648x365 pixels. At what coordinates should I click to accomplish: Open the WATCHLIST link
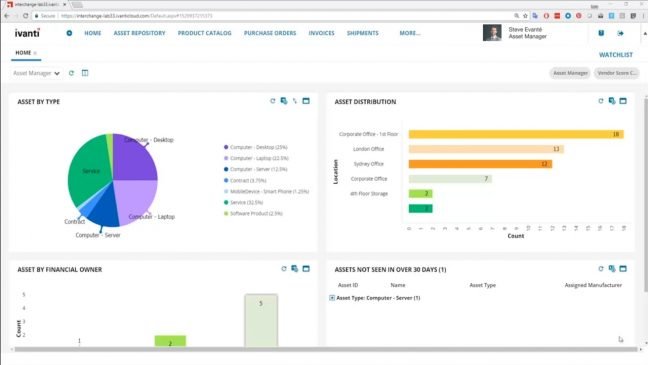click(x=616, y=55)
